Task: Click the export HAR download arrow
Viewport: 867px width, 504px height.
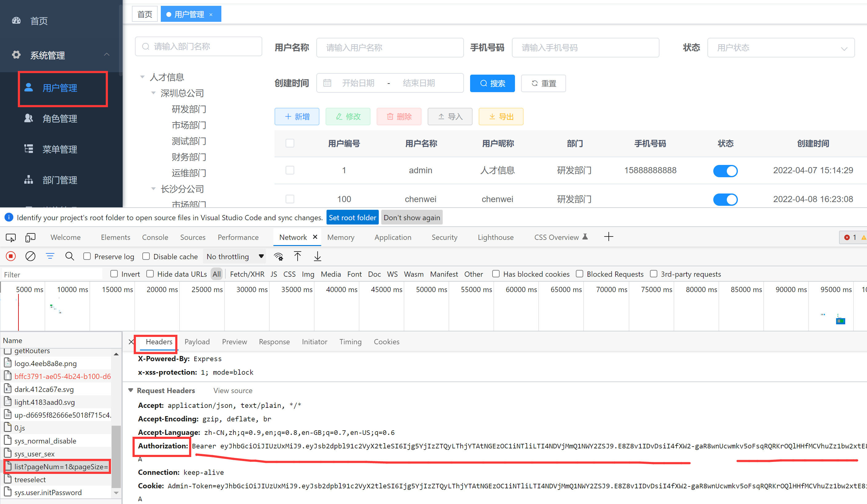Action: coord(317,256)
